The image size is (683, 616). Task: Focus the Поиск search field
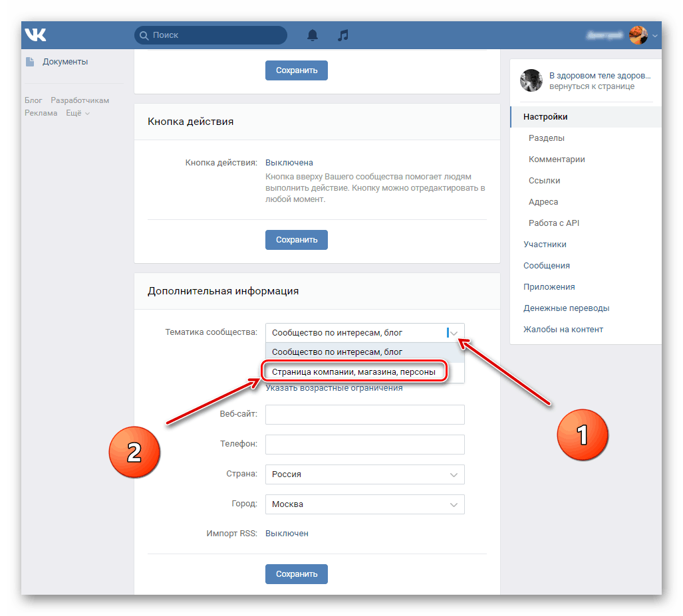(211, 35)
